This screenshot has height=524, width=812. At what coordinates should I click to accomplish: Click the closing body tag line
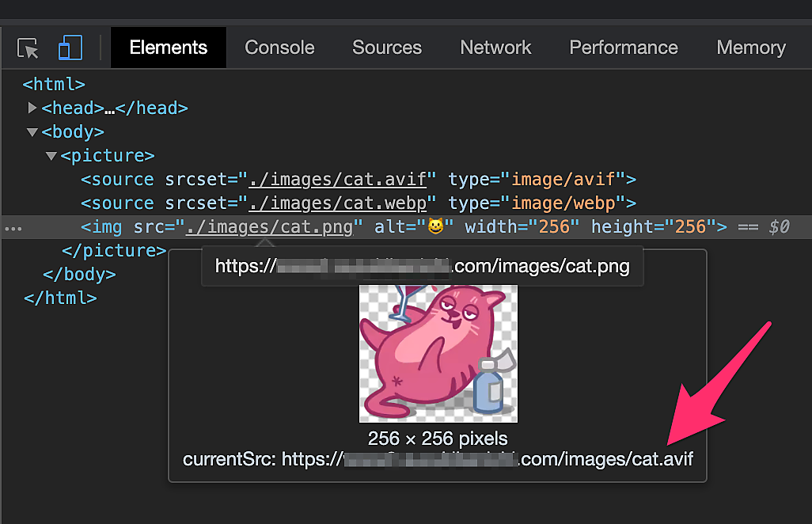(79, 275)
